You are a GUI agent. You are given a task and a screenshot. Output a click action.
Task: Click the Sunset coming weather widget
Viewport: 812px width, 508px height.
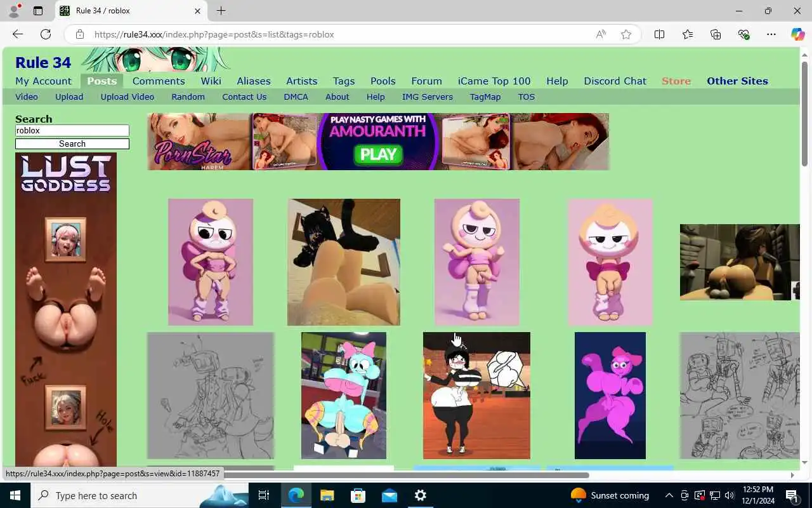pos(610,495)
